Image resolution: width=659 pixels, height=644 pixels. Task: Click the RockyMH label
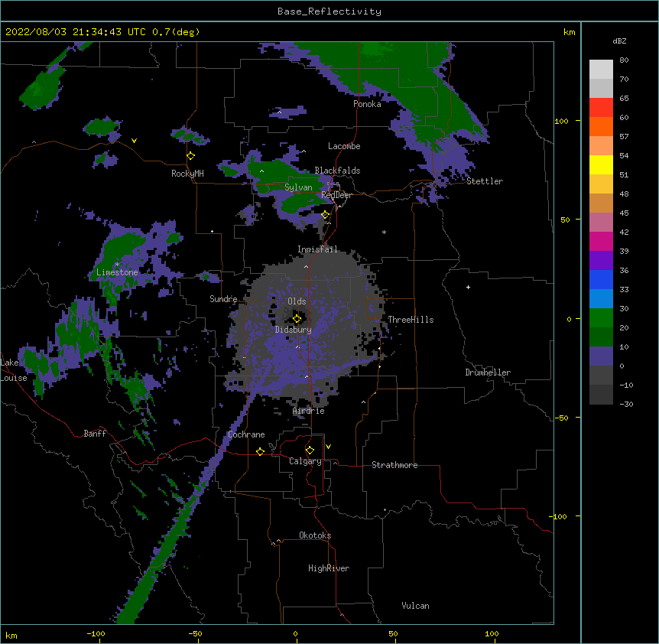pos(187,174)
